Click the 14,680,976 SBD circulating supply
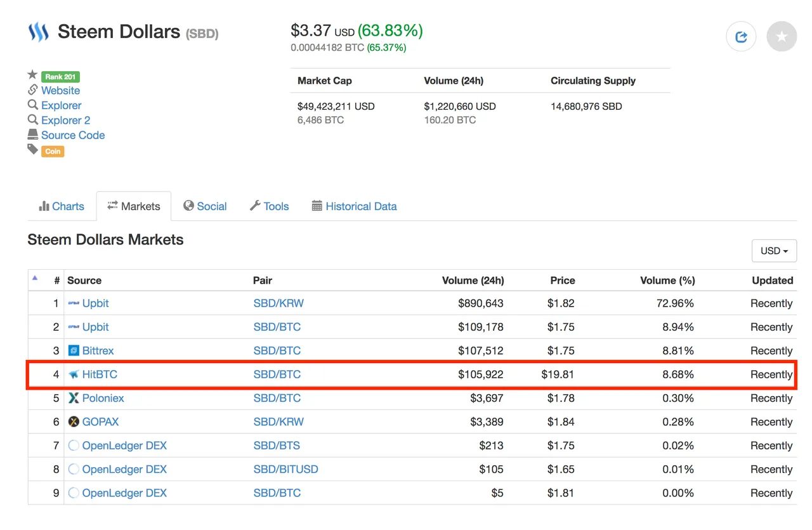This screenshot has width=812, height=530. point(587,106)
